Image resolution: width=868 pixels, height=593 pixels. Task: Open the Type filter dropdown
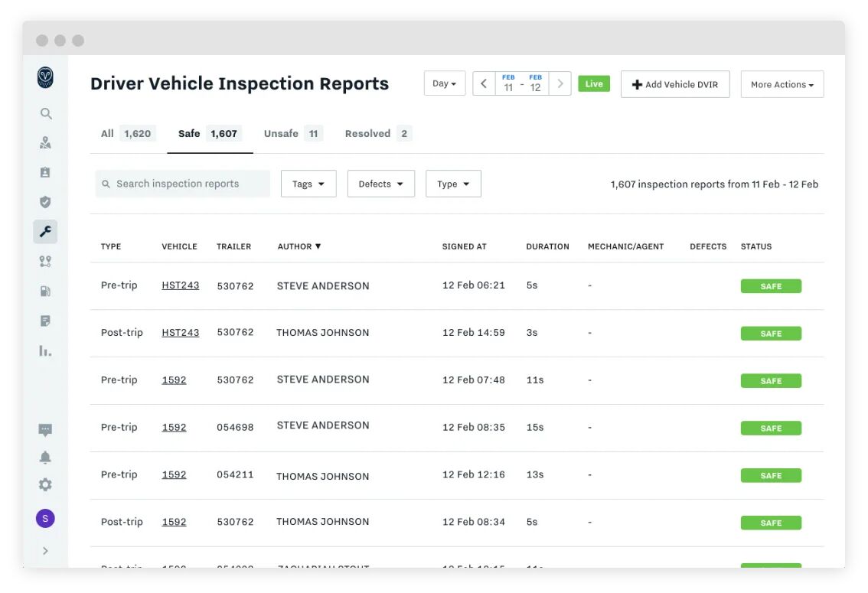click(453, 184)
